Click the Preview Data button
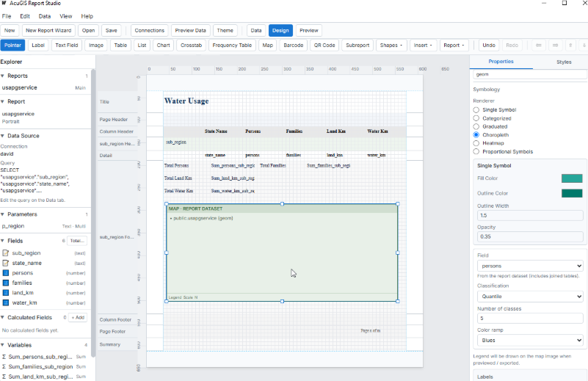588x381 pixels. [191, 30]
